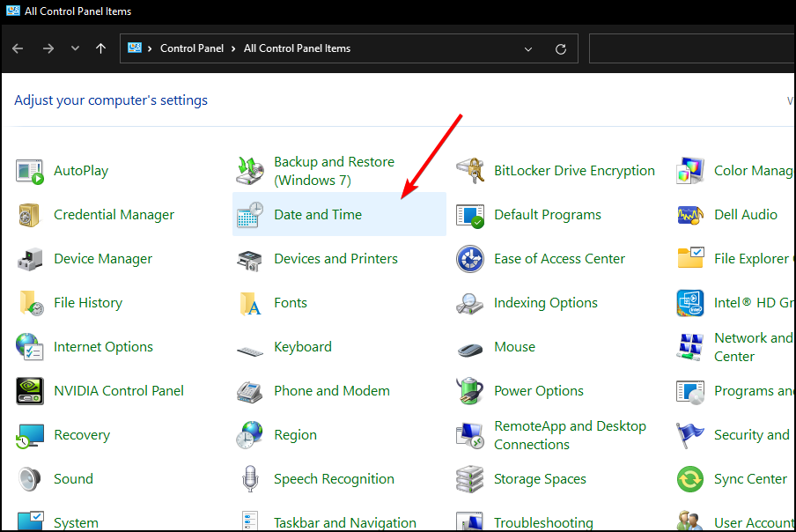Viewport: 796px width, 532px height.
Task: Open the Date and Time calendar icon
Action: coord(250,215)
